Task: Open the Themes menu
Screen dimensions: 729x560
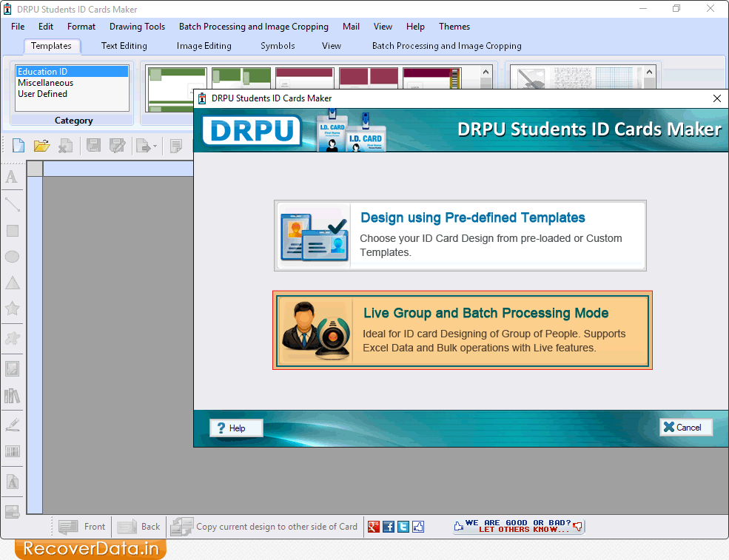Action: click(x=454, y=27)
